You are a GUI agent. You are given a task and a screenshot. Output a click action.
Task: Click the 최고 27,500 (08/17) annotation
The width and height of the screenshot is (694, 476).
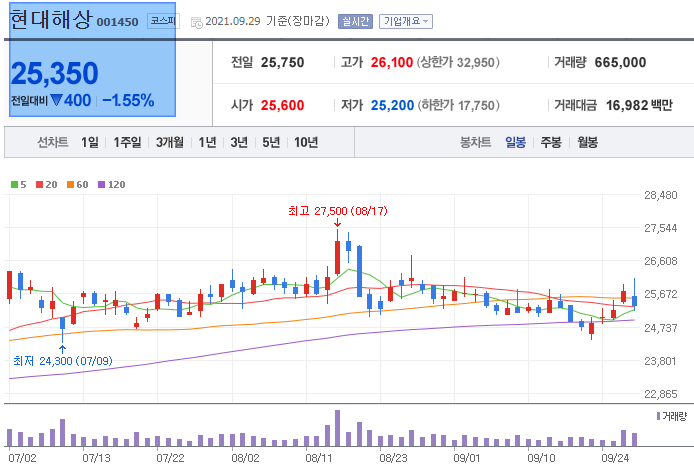coord(338,211)
